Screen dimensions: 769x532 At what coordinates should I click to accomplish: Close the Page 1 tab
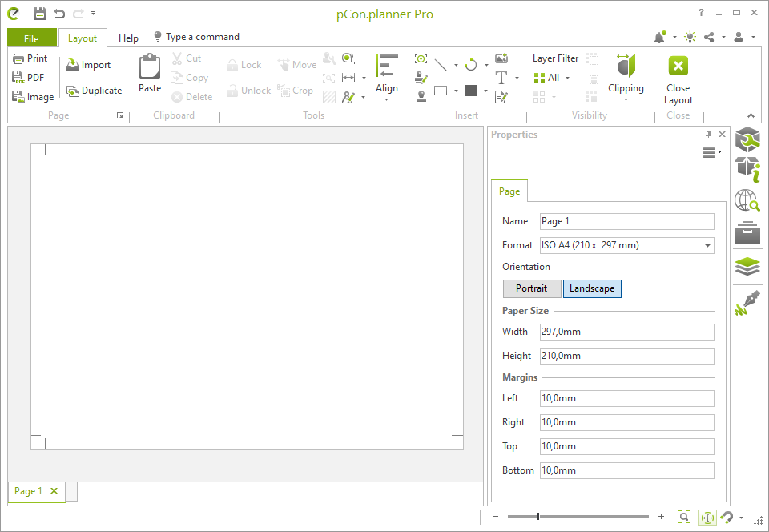pyautogui.click(x=54, y=491)
